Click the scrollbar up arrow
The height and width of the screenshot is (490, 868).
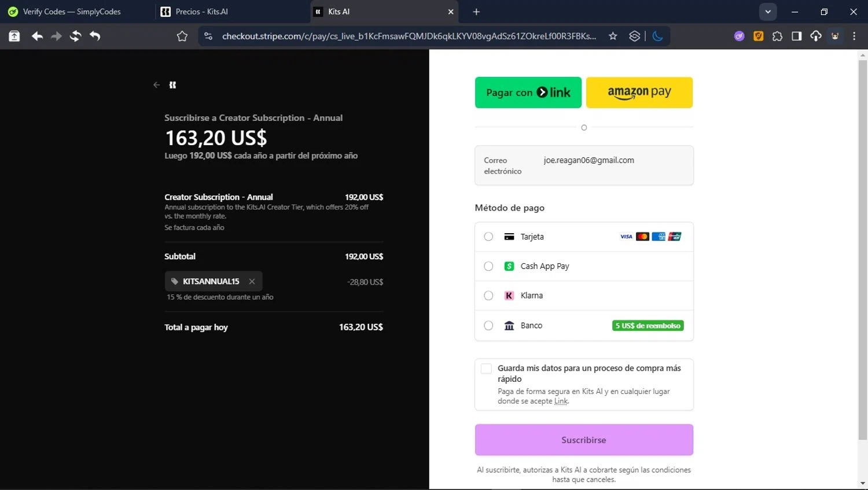click(863, 56)
